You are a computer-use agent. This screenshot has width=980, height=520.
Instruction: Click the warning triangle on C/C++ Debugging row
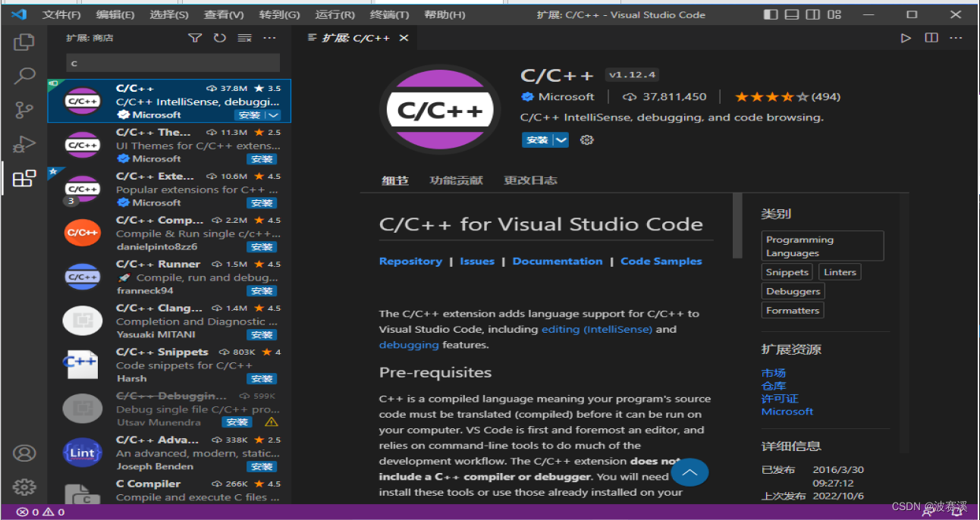coord(271,422)
